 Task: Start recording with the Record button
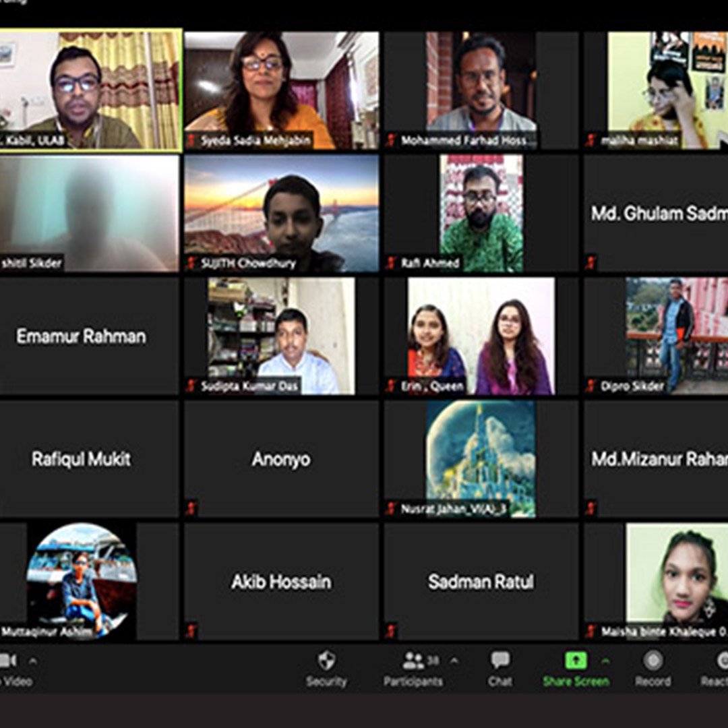pyautogui.click(x=653, y=669)
